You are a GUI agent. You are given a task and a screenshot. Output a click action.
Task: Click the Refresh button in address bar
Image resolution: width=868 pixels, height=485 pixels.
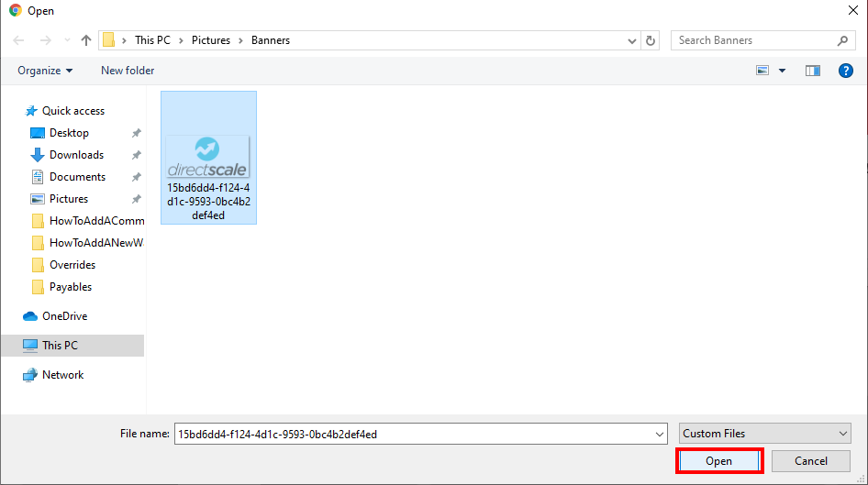pyautogui.click(x=651, y=40)
